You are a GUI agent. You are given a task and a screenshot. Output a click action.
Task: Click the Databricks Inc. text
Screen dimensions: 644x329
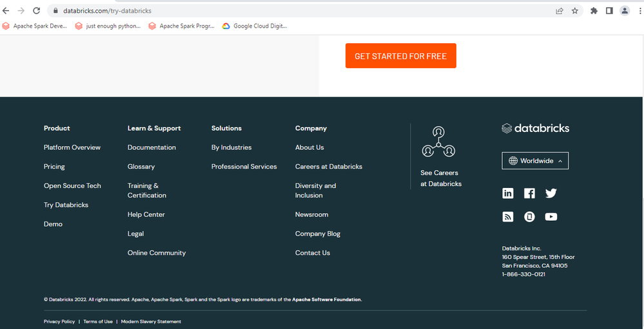pos(522,249)
